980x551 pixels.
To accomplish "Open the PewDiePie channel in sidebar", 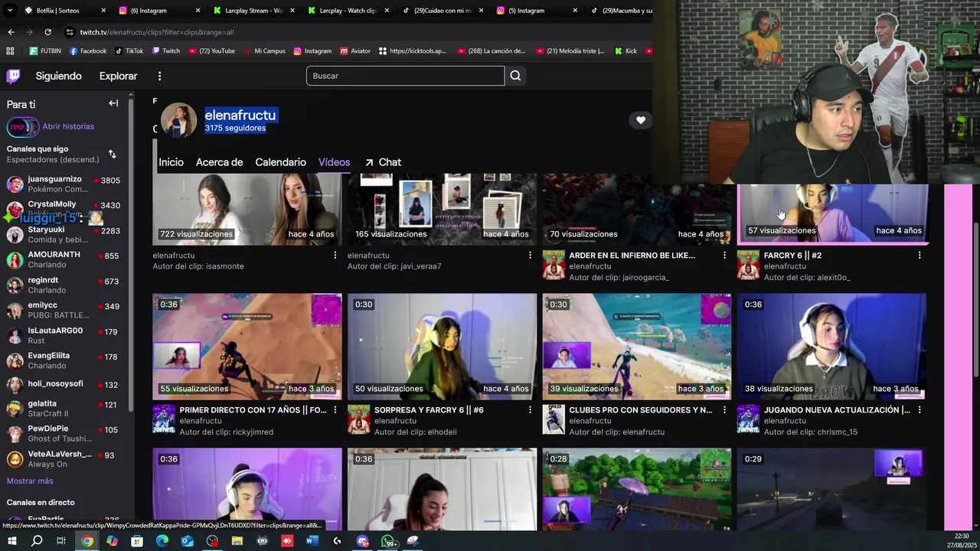I will [64, 433].
